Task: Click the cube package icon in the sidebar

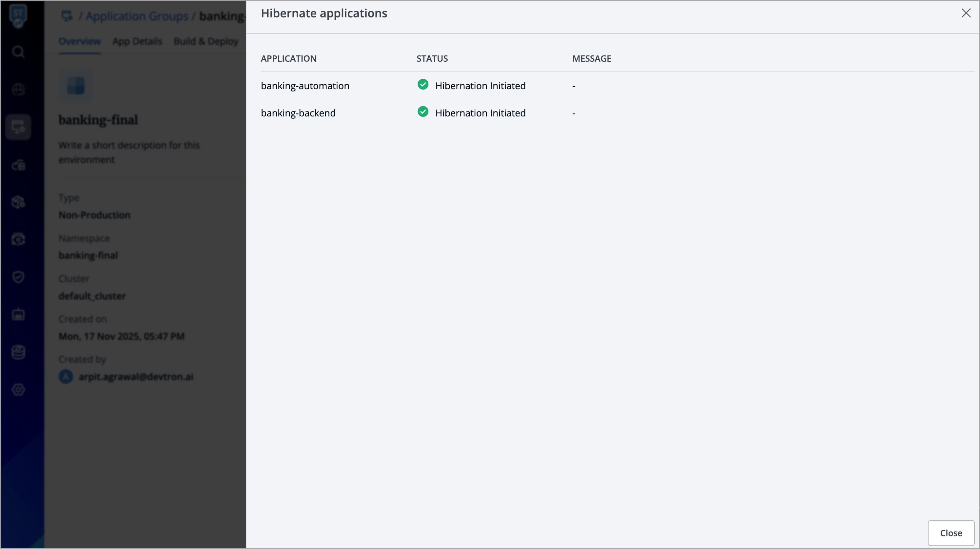Action: point(18,202)
